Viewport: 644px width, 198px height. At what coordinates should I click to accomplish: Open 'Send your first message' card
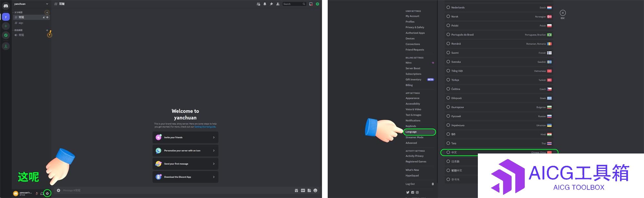pyautogui.click(x=185, y=164)
